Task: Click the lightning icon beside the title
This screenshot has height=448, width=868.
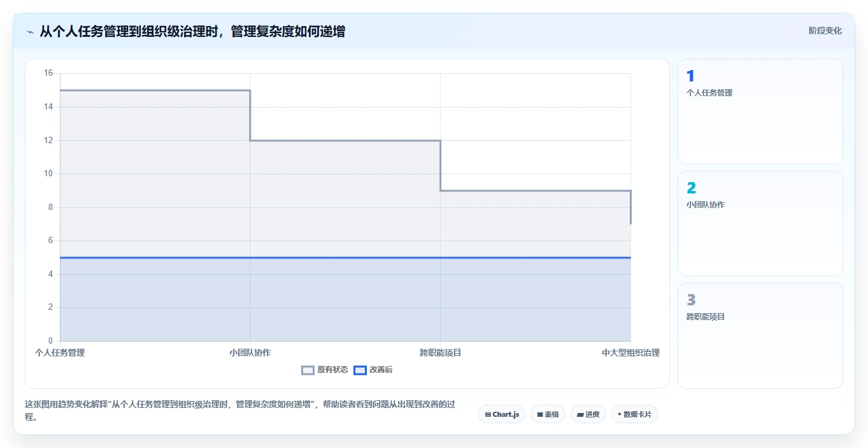Action: [x=30, y=32]
